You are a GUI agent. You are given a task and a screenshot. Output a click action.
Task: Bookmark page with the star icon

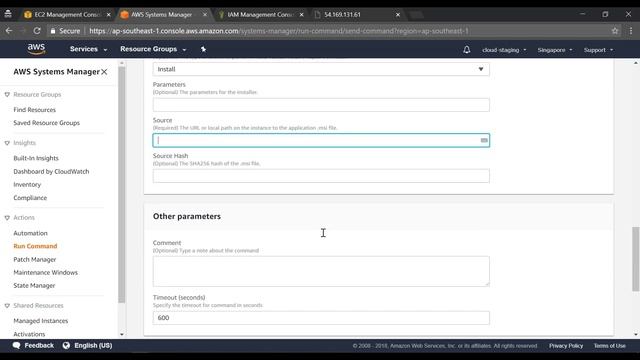615,31
